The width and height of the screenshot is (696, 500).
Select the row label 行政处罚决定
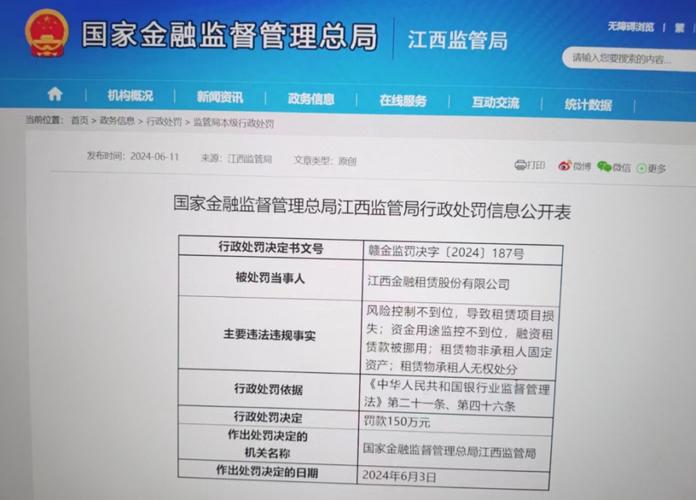(x=268, y=417)
